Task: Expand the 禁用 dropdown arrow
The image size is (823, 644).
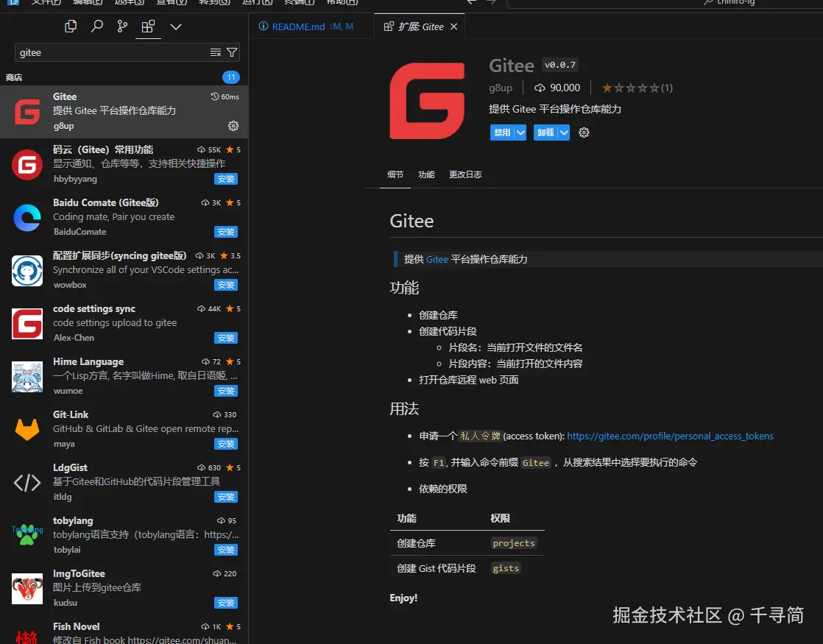Action: pyautogui.click(x=520, y=132)
